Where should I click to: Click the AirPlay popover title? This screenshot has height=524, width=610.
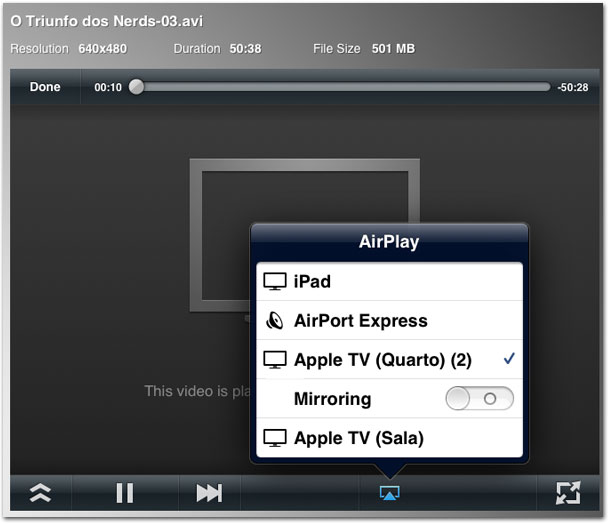click(389, 242)
